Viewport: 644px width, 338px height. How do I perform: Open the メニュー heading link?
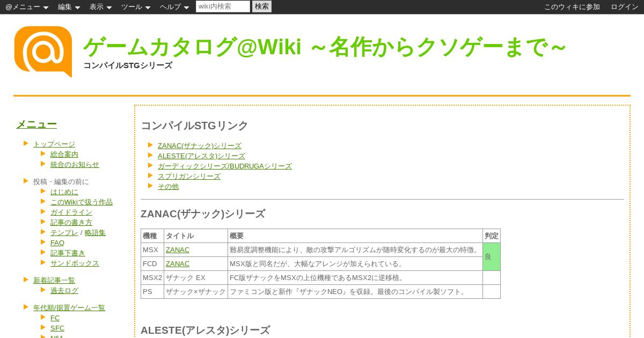click(36, 124)
